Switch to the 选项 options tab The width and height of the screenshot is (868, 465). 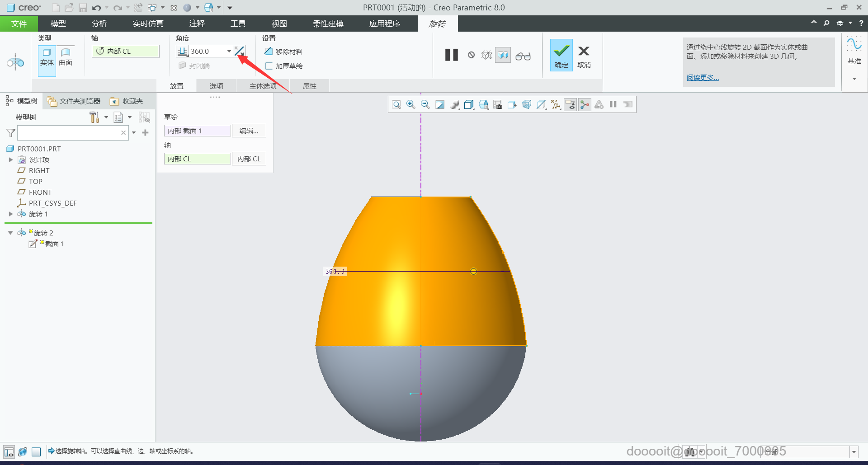(x=216, y=86)
